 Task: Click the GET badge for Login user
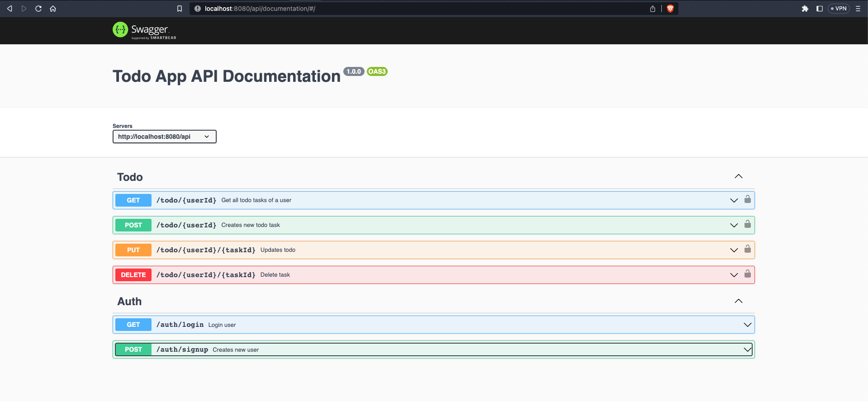click(133, 325)
